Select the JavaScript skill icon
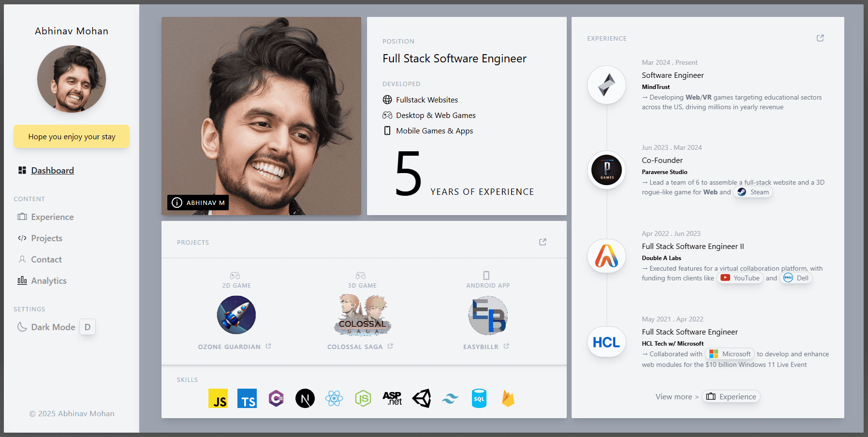 [219, 398]
